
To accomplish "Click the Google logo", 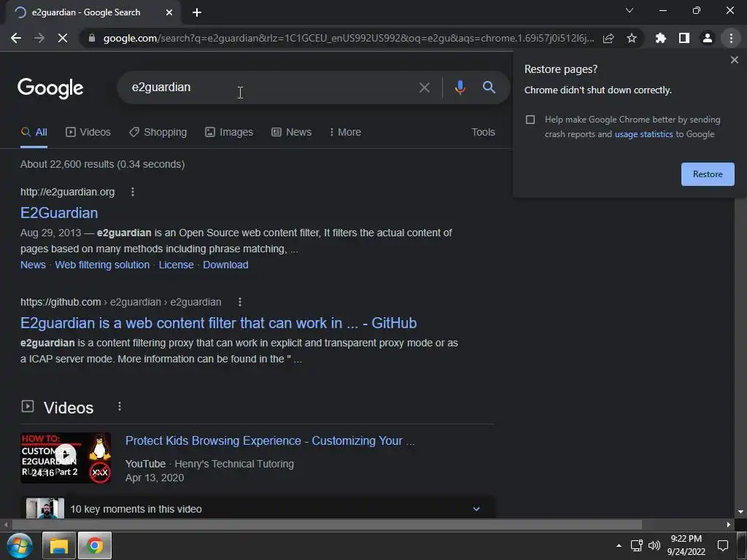I will [x=50, y=88].
